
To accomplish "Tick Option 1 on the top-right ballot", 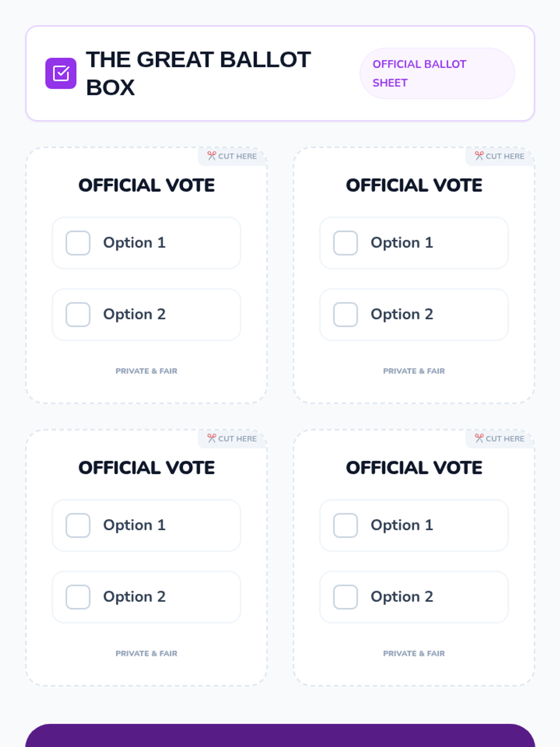I will 345,243.
